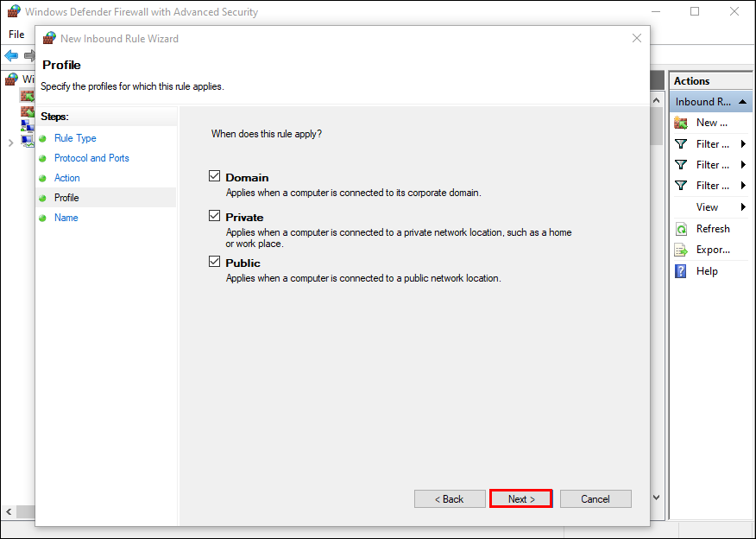
Task: Go to the Rule Type step
Action: (x=75, y=138)
